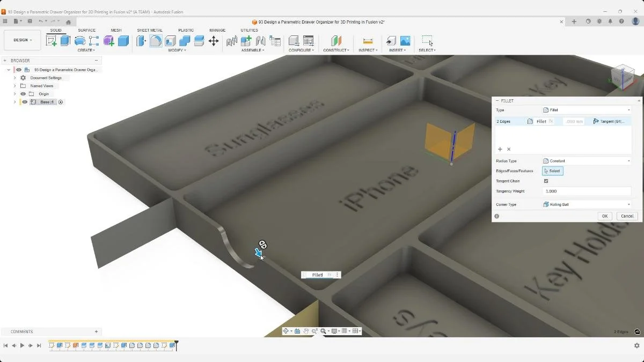Viewport: 644px width, 362px height.
Task: Switch to the MESH tab
Action: coord(116,31)
